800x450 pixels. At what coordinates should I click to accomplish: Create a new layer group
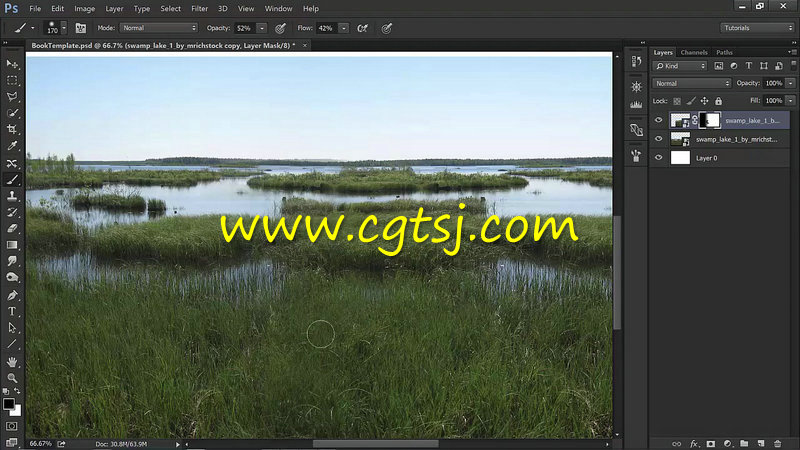(744, 444)
